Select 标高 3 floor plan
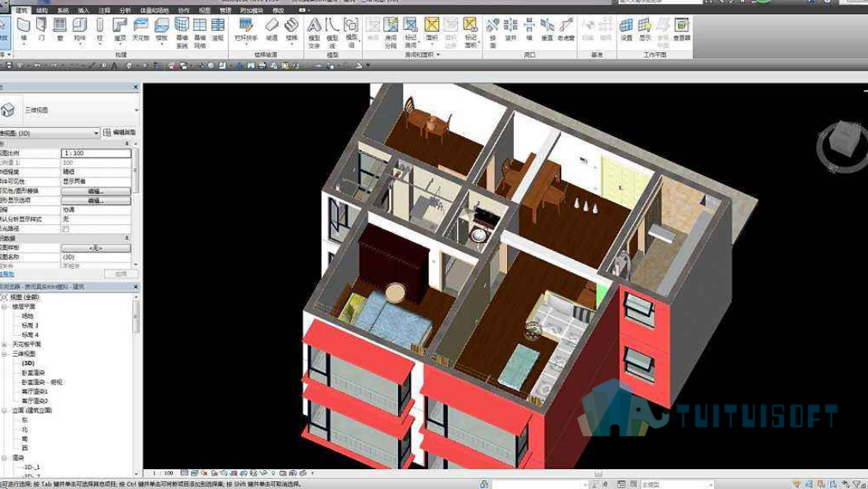 [30, 326]
